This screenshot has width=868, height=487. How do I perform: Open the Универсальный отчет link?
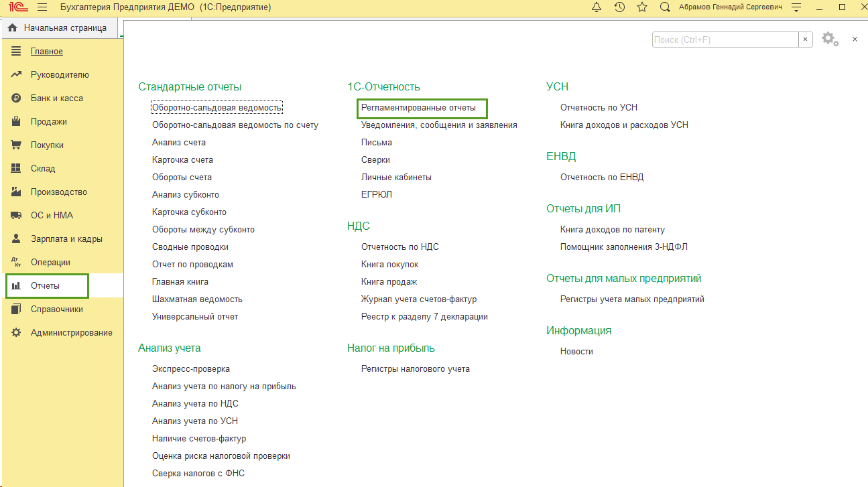(x=195, y=316)
